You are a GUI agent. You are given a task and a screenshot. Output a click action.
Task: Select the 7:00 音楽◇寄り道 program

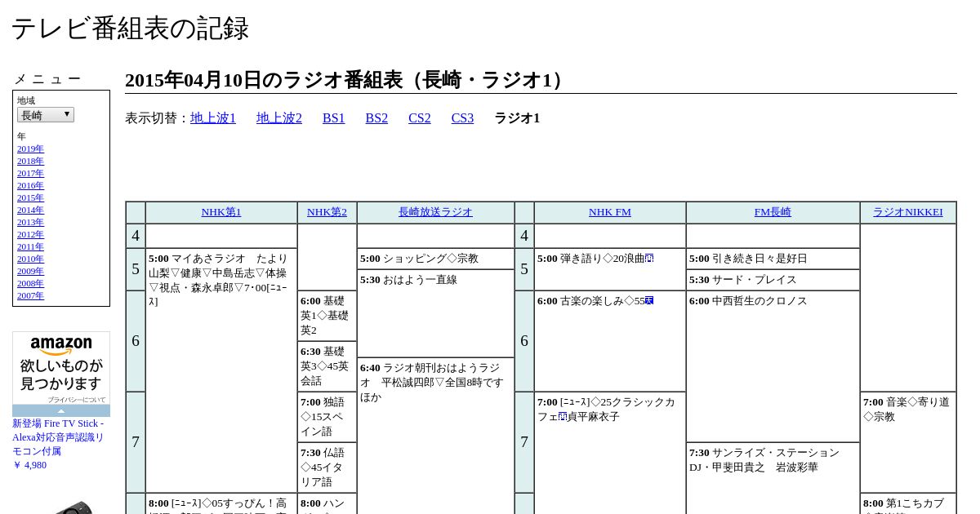907,442
